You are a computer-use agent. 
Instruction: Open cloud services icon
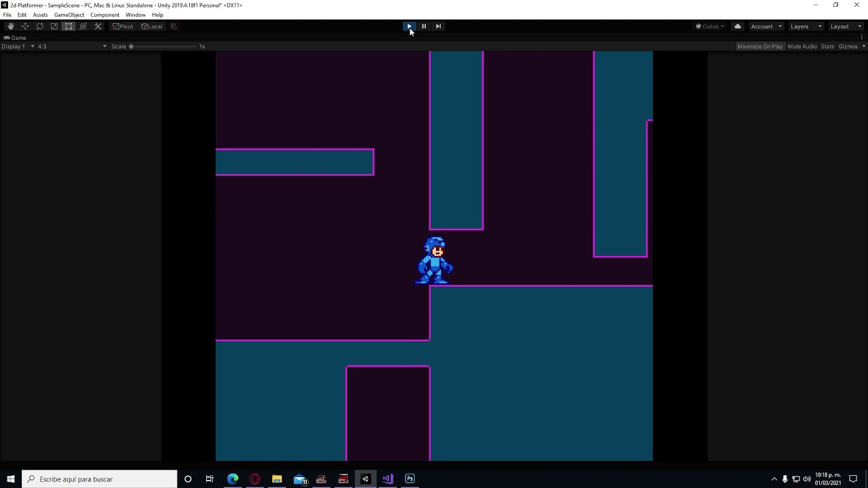738,26
